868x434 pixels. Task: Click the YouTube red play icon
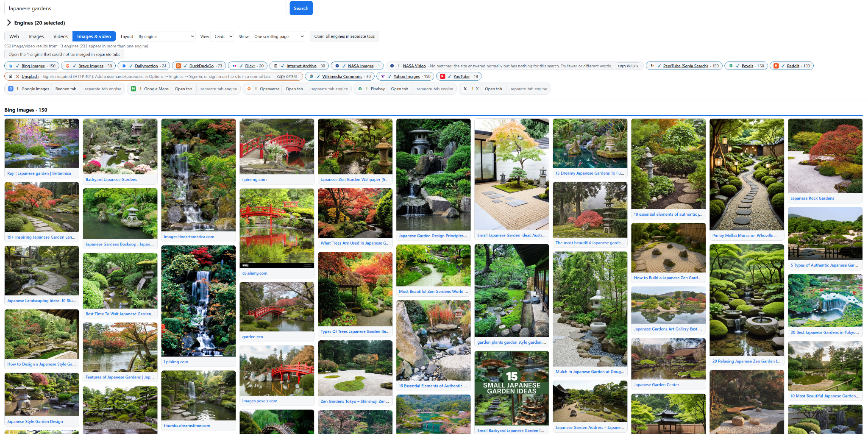point(442,77)
